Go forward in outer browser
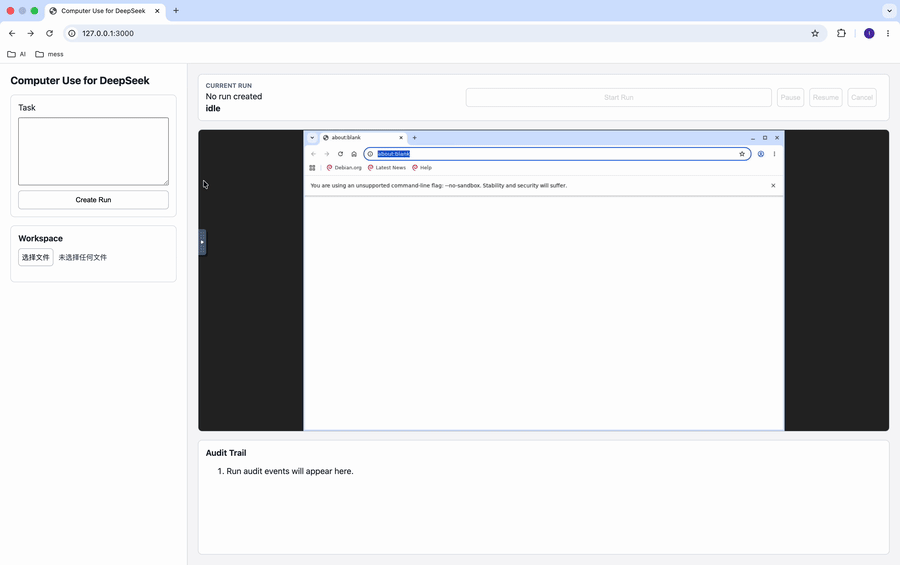This screenshot has height=565, width=900. click(x=30, y=33)
